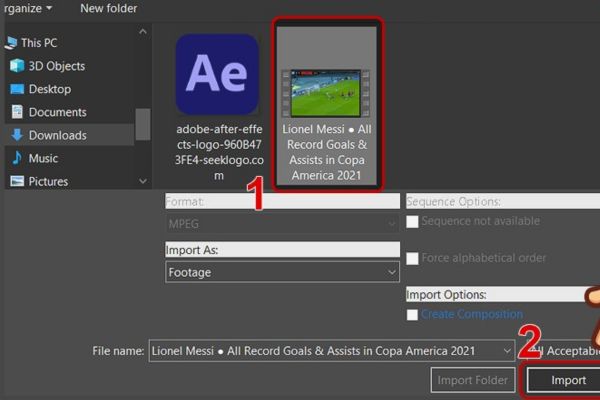
Task: Click the Lionel Messi file name label
Action: point(326,152)
